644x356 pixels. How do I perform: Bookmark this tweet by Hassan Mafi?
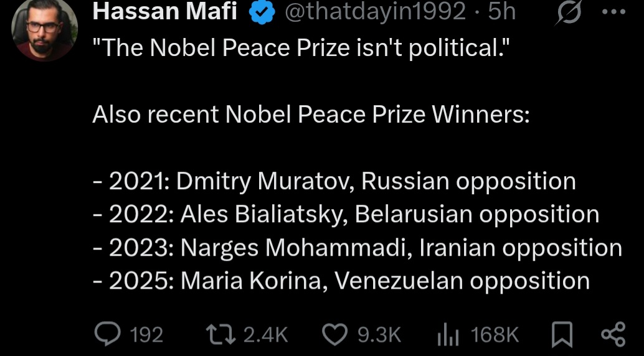coord(561,334)
